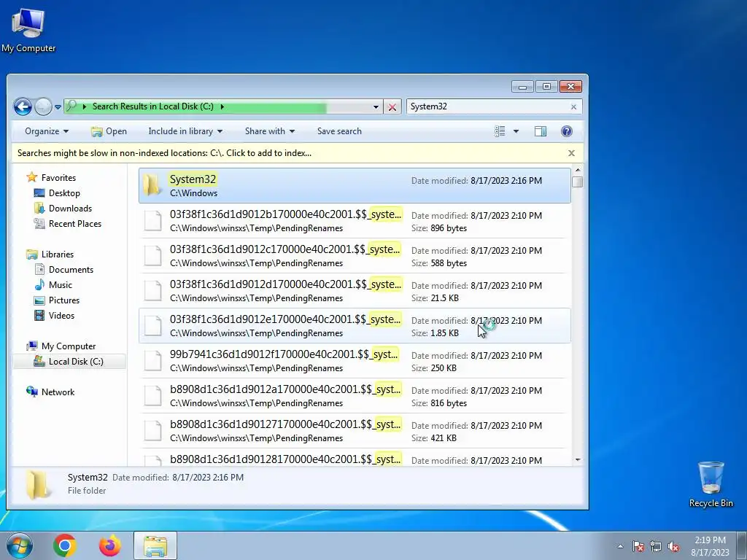The height and width of the screenshot is (560, 747).
Task: Show hidden system tray icons
Action: click(x=620, y=547)
